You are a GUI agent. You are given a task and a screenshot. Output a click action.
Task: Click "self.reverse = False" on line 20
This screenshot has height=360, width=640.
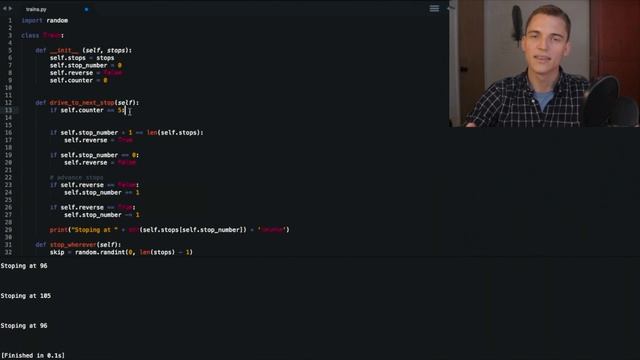[x=100, y=162]
